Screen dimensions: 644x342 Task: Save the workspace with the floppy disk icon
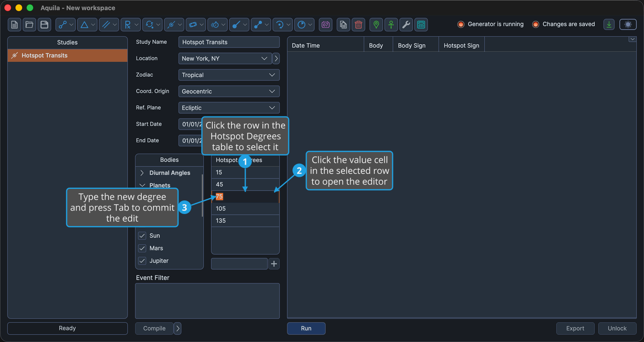[x=44, y=25]
